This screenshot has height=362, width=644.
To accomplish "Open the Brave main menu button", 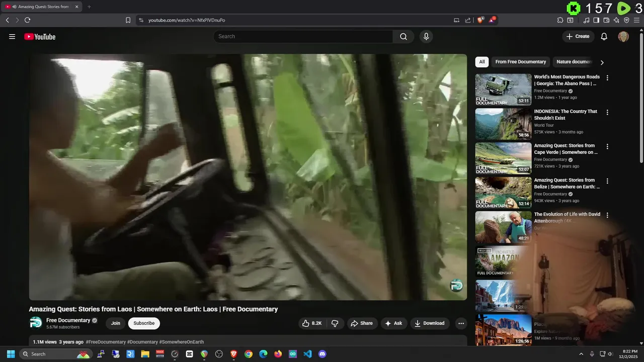I will coord(637,20).
